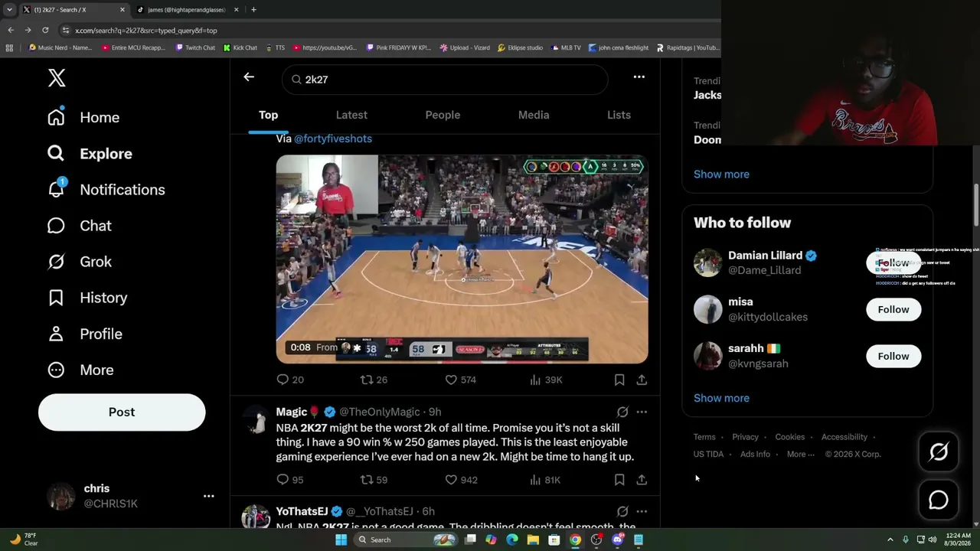The height and width of the screenshot is (551, 980).
Task: Open Discord from the taskbar
Action: tap(617, 540)
